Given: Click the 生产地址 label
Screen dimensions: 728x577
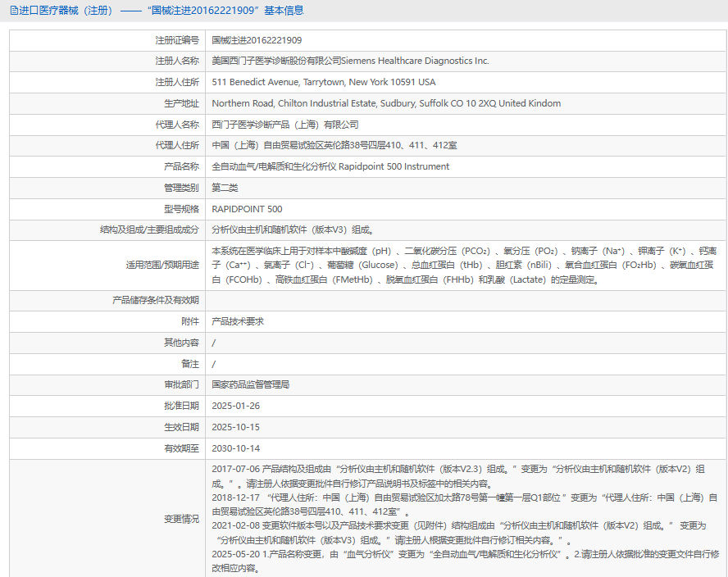Looking at the screenshot, I should [181, 103].
